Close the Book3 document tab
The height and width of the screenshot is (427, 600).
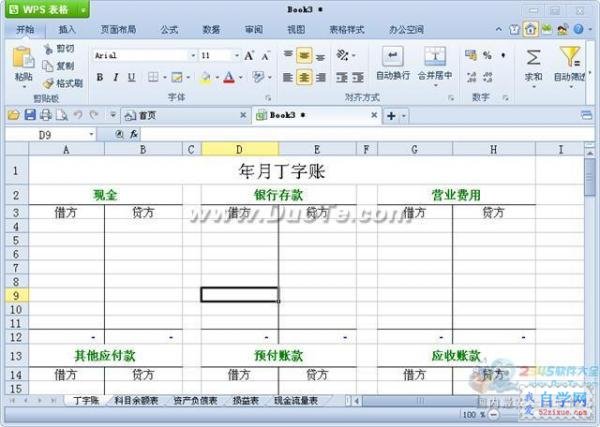[374, 115]
